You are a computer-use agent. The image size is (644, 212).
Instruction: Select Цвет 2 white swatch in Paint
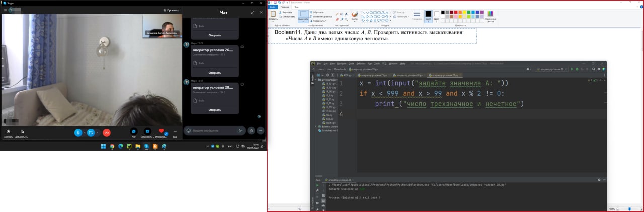pyautogui.click(x=436, y=16)
